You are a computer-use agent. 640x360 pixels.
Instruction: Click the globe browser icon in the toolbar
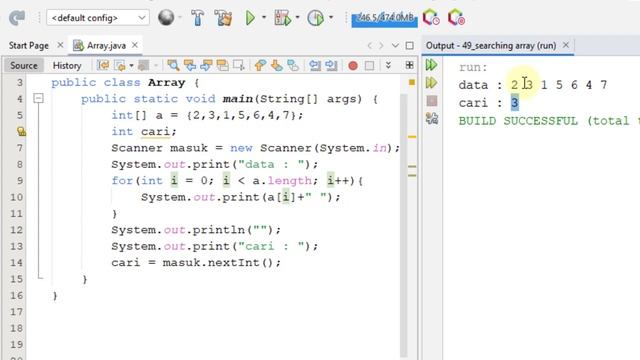(166, 18)
